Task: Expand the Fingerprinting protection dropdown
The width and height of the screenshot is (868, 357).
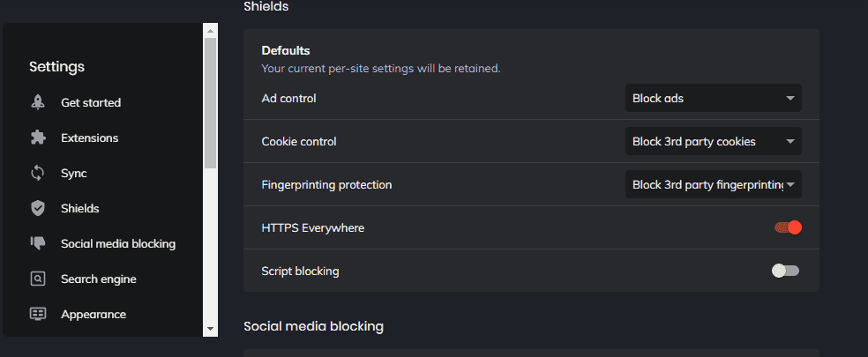Action: 714,184
